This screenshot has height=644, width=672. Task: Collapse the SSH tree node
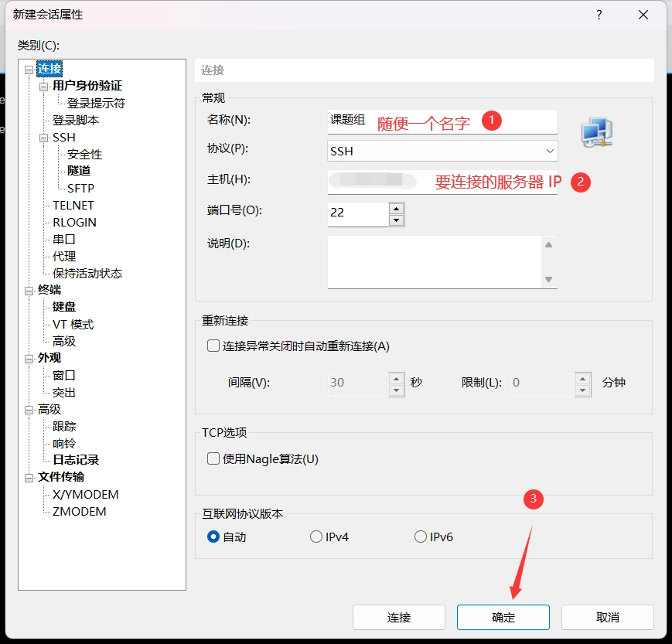click(x=44, y=138)
